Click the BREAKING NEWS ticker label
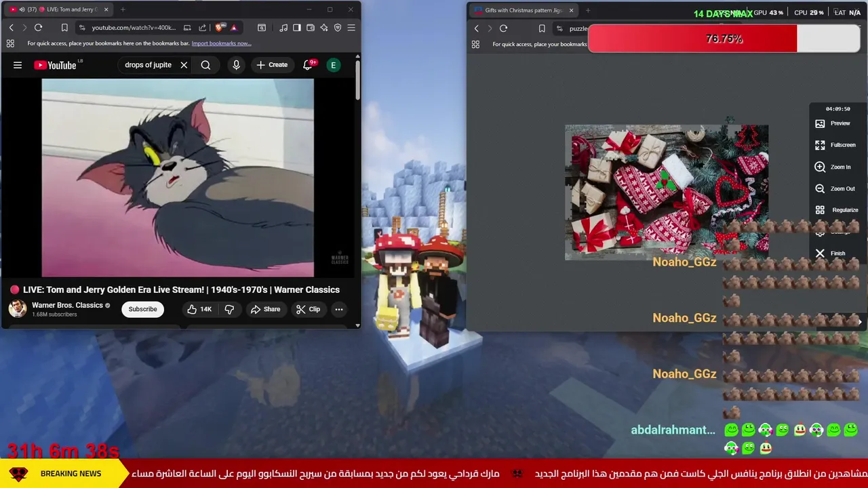This screenshot has width=868, height=488. tap(71, 474)
